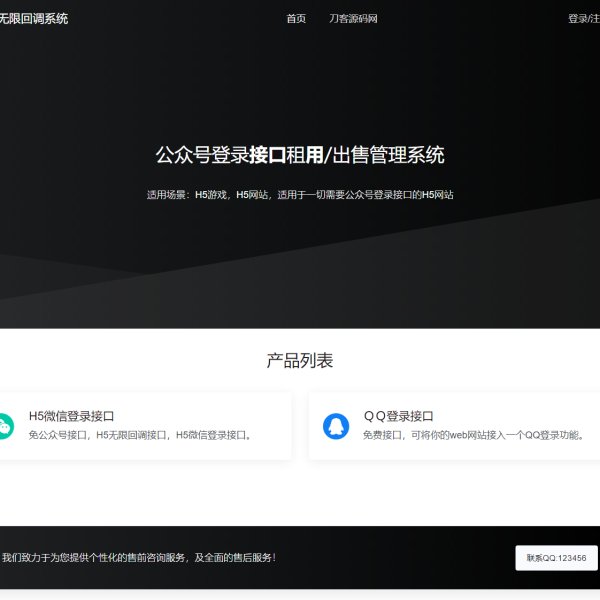The width and height of the screenshot is (600, 600).
Task: Open the H5微信登录接口 product title
Action: (x=72, y=416)
